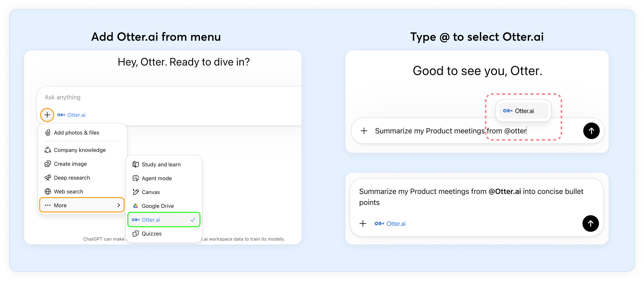This screenshot has width=644, height=281.
Task: Click the Canvas pencil icon
Action: pyautogui.click(x=135, y=192)
